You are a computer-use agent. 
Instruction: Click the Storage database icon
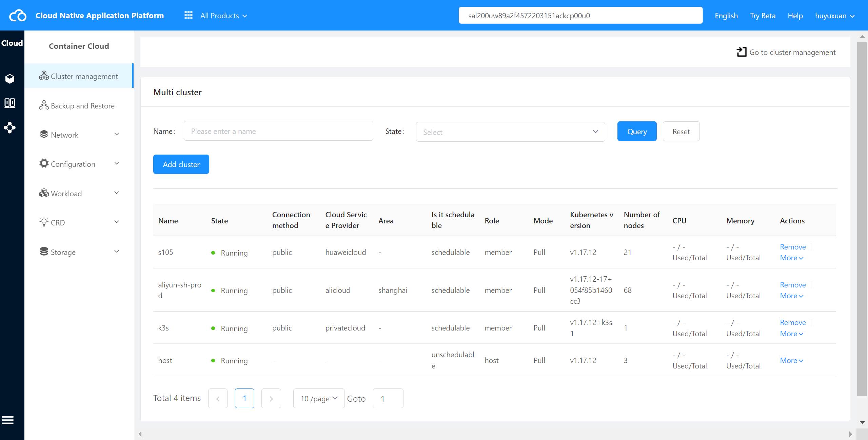pos(44,251)
